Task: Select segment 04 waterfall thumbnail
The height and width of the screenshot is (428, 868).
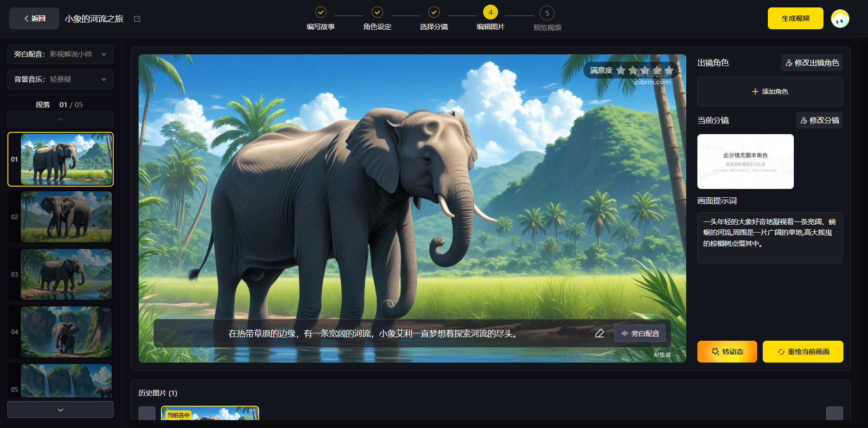Action: click(66, 332)
